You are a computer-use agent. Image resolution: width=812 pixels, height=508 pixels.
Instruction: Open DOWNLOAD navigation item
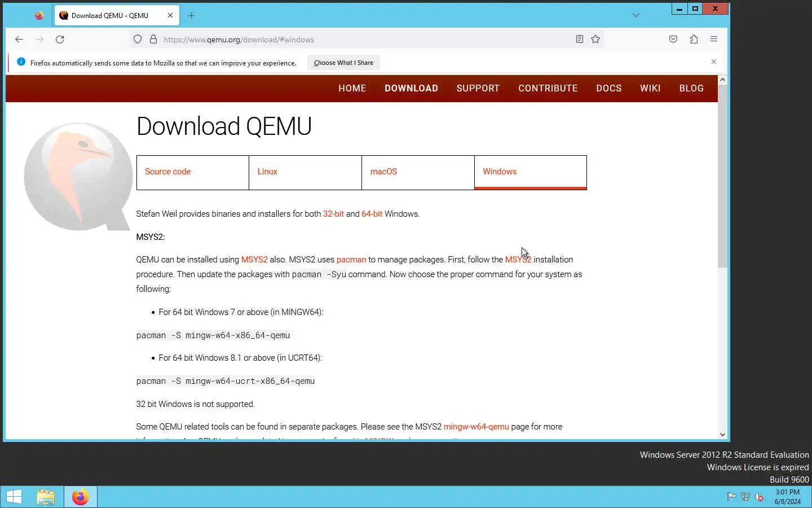tap(412, 89)
